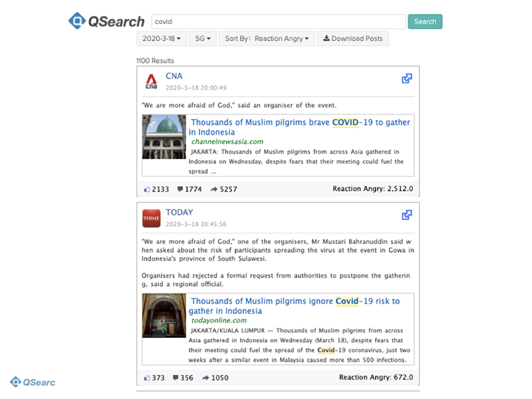Viewport: 532px width, 399px height.
Task: Open the CNA page name link
Action: click(174, 76)
